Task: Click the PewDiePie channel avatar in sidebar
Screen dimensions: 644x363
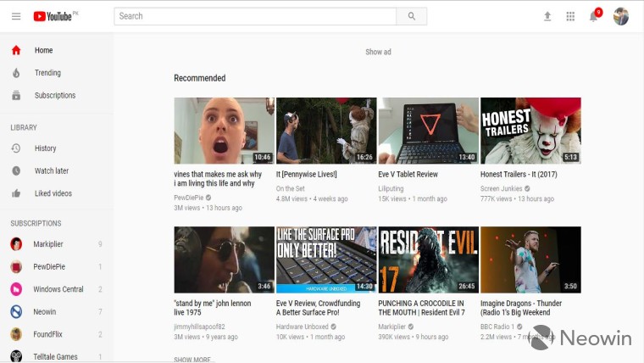Action: (x=16, y=267)
